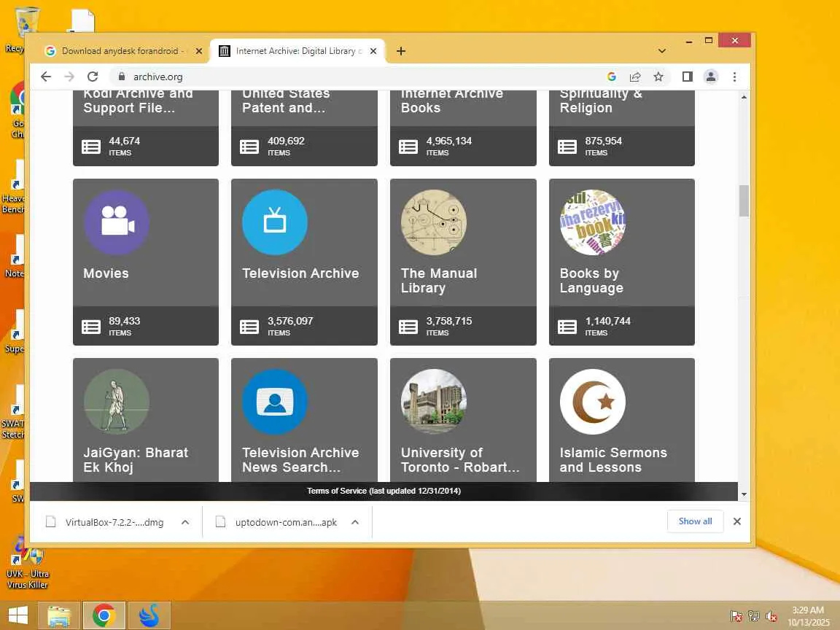Image resolution: width=840 pixels, height=630 pixels.
Task: Click list icon beside 44,674 items
Action: tap(91, 147)
